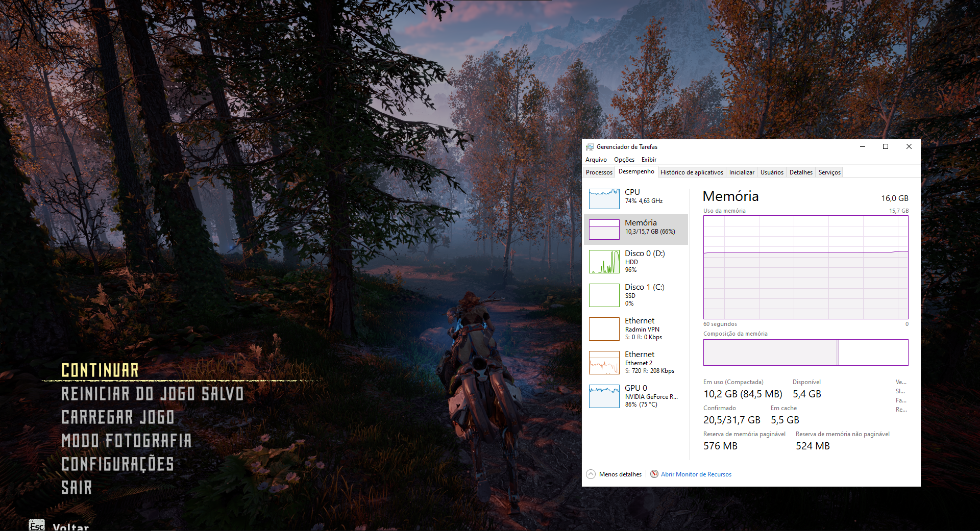Click the memory composition bar
Viewport: 980px width, 531px height.
pos(805,352)
